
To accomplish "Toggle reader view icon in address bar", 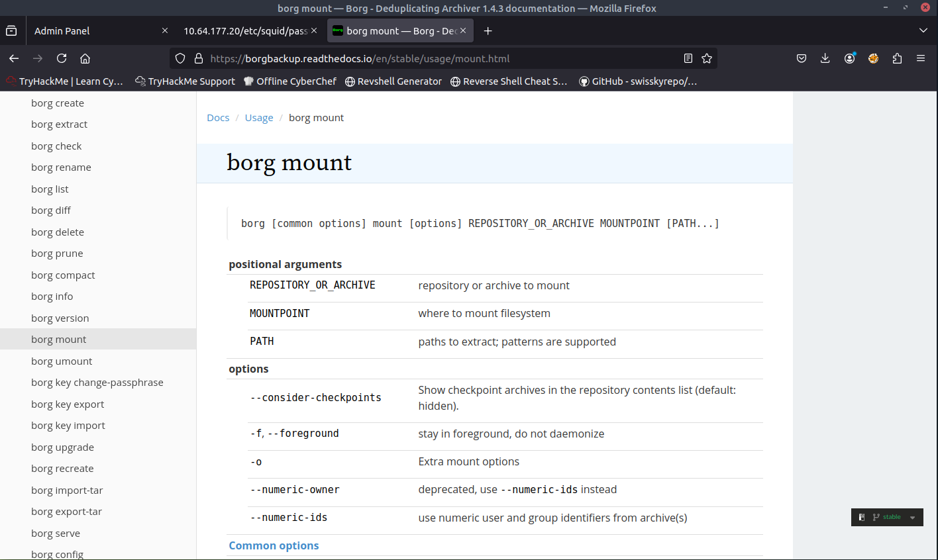I will [x=688, y=58].
